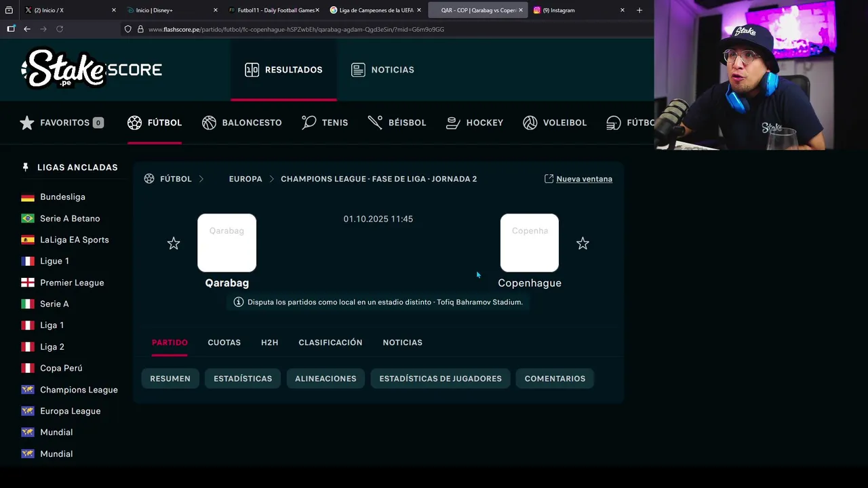
Task: Click the browser reload button
Action: (60, 29)
